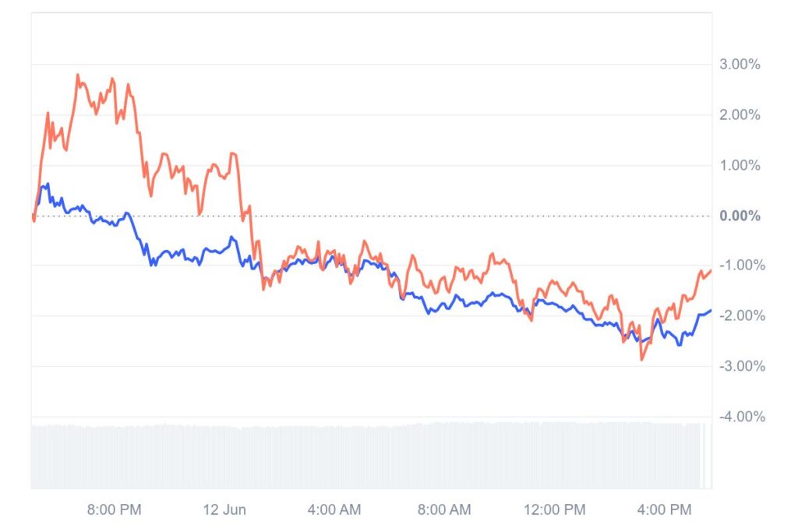
Task: Click the 8:00 PM time label
Action: click(x=114, y=510)
